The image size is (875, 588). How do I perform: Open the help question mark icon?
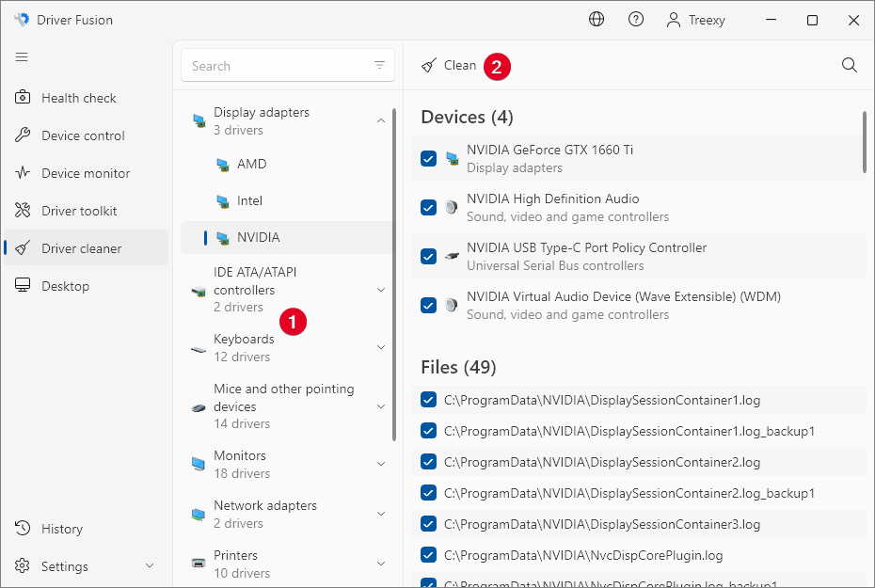click(636, 20)
